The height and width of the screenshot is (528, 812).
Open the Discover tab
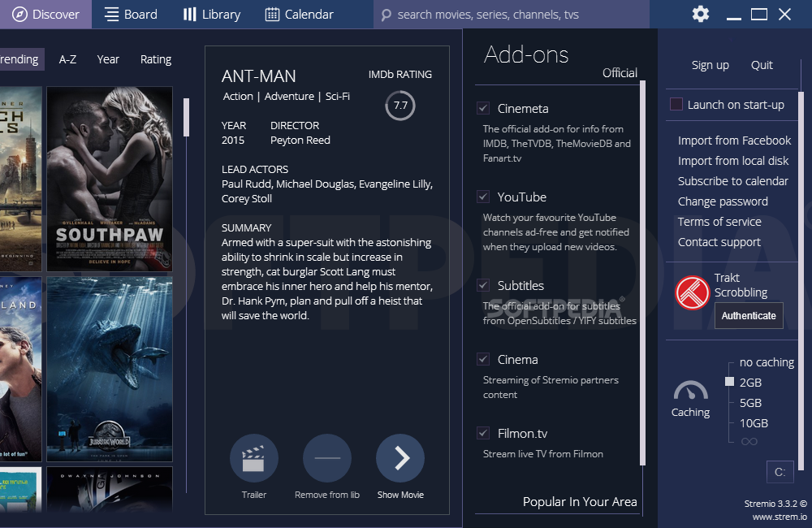click(45, 14)
